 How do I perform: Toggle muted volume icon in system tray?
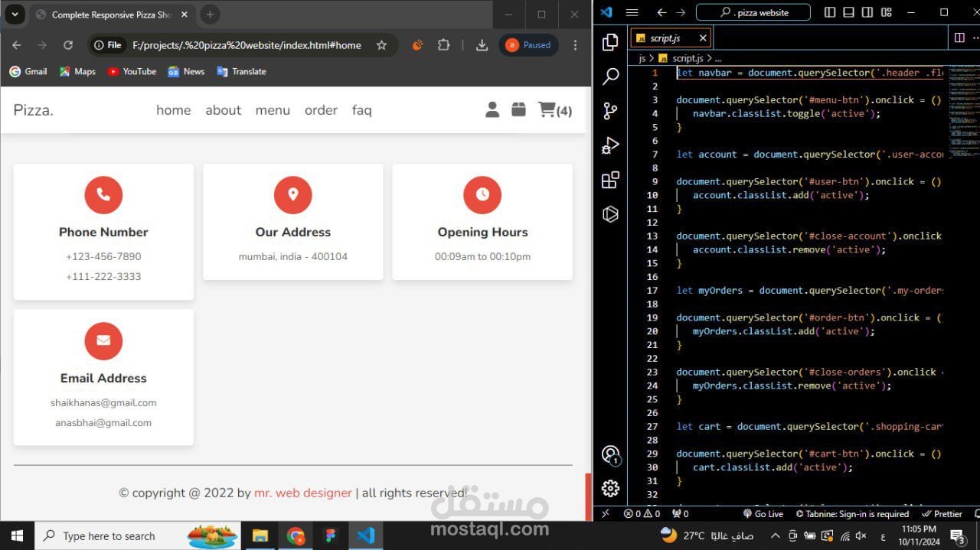click(861, 535)
